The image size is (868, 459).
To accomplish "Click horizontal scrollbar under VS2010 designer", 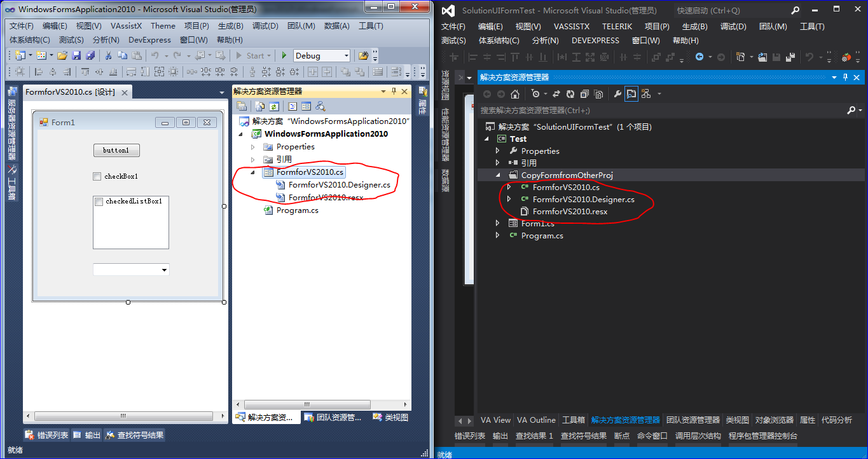I will [x=126, y=416].
